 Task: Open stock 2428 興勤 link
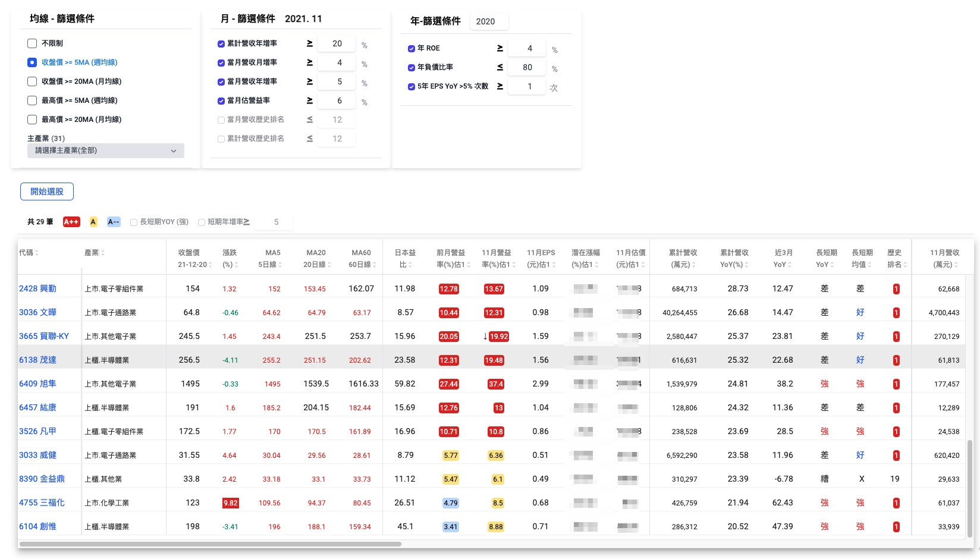37,288
